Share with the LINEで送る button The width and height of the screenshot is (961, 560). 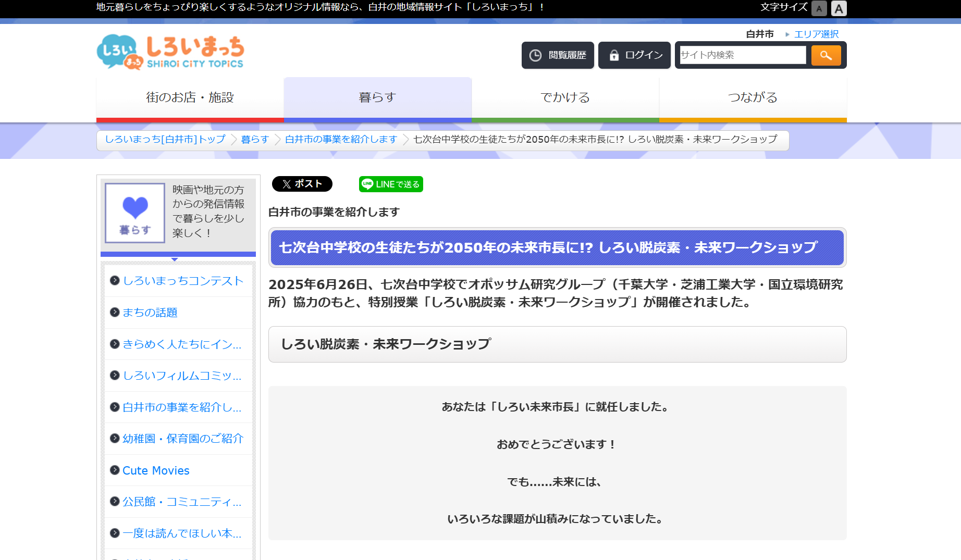391,184
